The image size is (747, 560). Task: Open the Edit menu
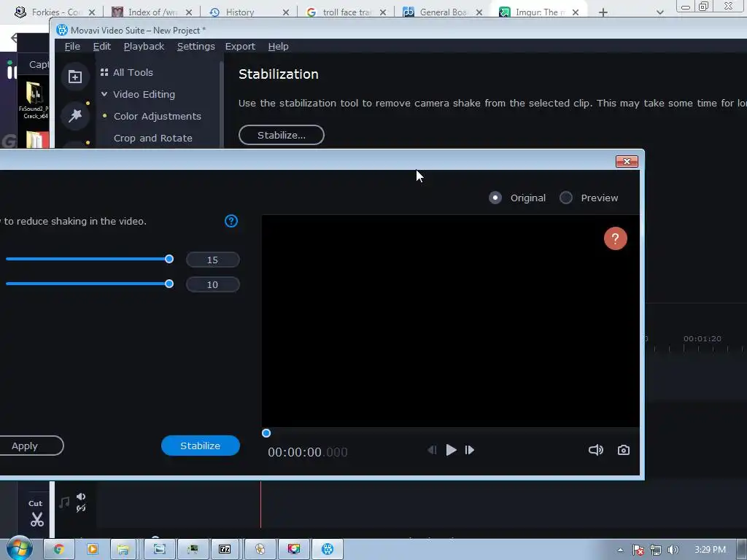(x=102, y=46)
